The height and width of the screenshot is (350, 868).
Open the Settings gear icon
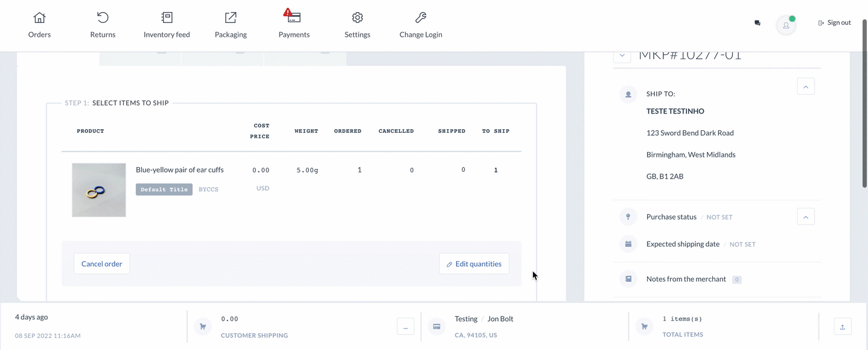pyautogui.click(x=357, y=17)
